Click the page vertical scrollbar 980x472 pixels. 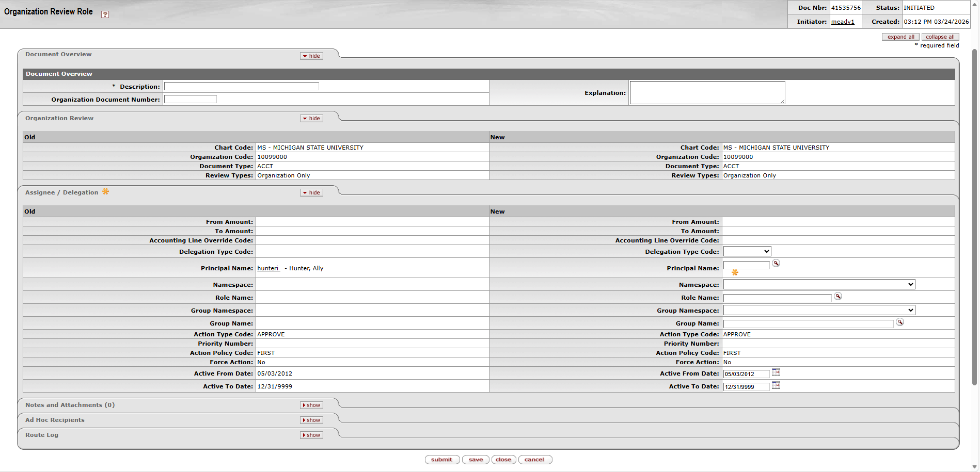pyautogui.click(x=974, y=217)
